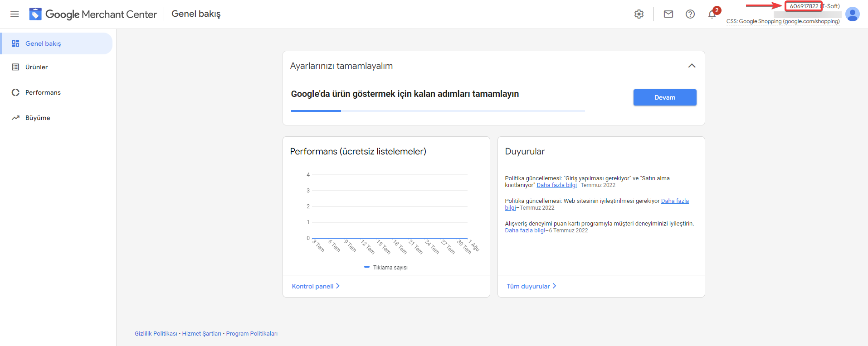This screenshot has width=868, height=346.
Task: Click the Performans (ücretsiz listelemeler) heading
Action: click(x=358, y=151)
